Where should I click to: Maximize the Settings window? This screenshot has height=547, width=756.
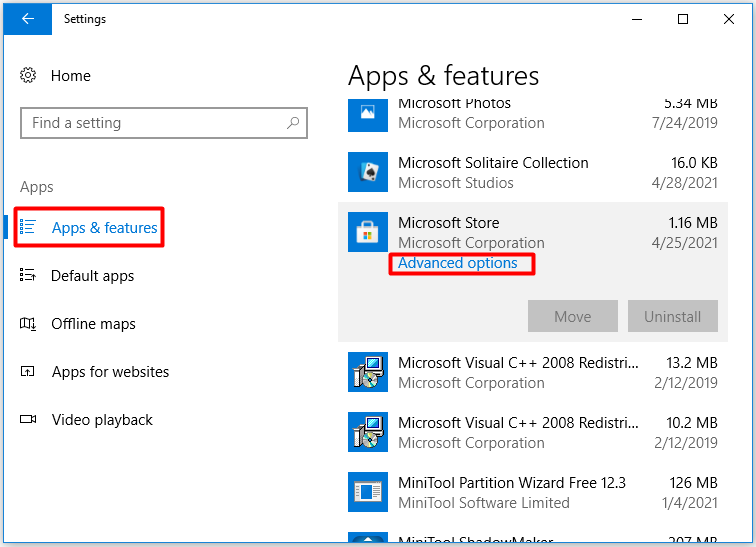[683, 19]
